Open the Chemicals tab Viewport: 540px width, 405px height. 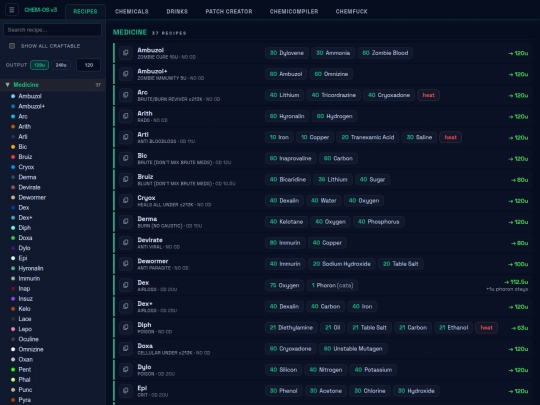(x=132, y=11)
